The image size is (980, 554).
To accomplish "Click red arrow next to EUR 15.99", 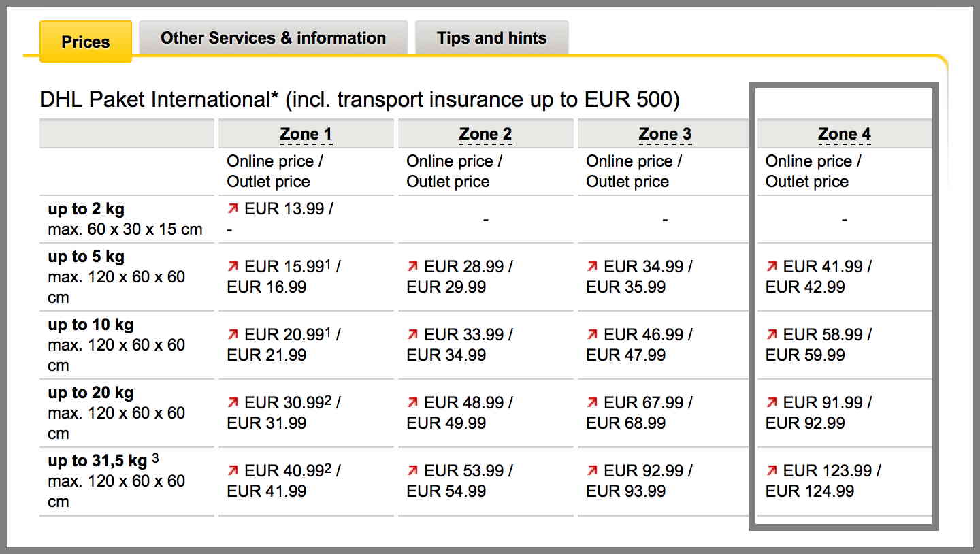I will coord(233,266).
